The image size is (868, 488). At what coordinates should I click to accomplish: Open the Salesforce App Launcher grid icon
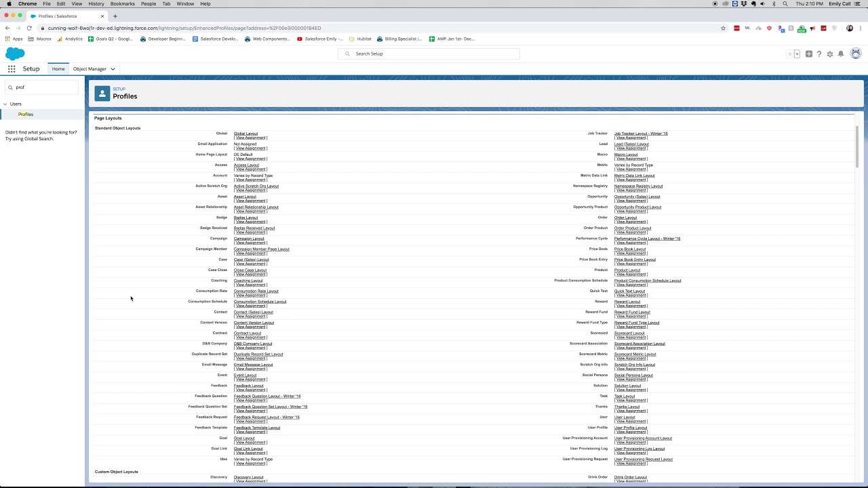point(12,69)
